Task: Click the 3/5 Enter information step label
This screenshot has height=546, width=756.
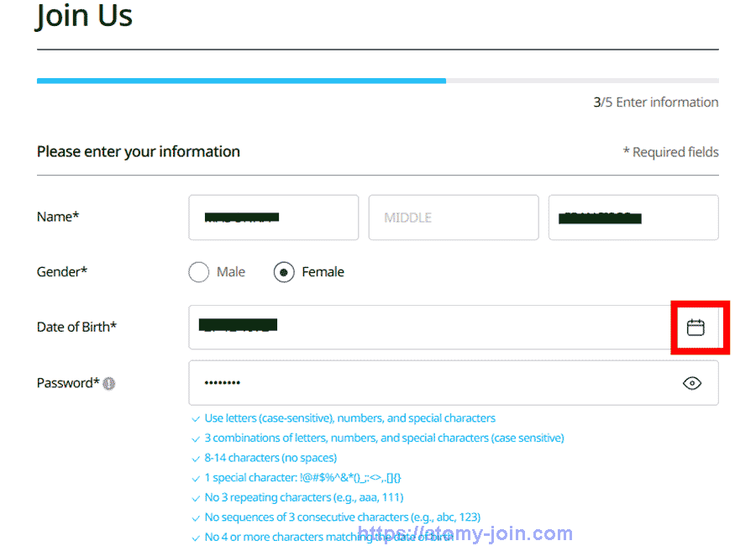Action: tap(655, 102)
